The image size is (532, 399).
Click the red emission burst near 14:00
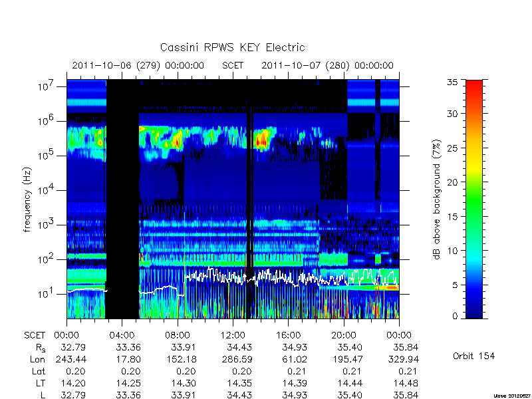tap(261, 140)
